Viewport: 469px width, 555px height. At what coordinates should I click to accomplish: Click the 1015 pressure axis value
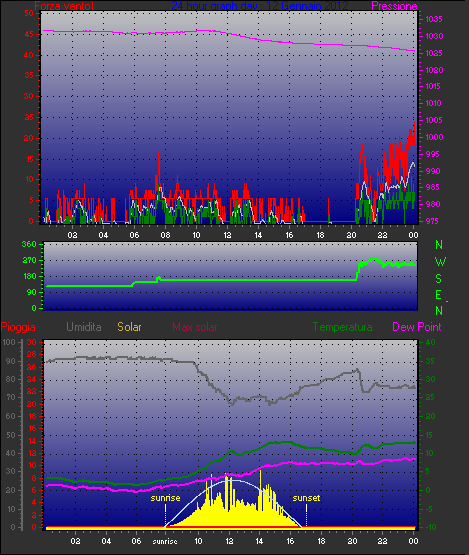[x=433, y=86]
